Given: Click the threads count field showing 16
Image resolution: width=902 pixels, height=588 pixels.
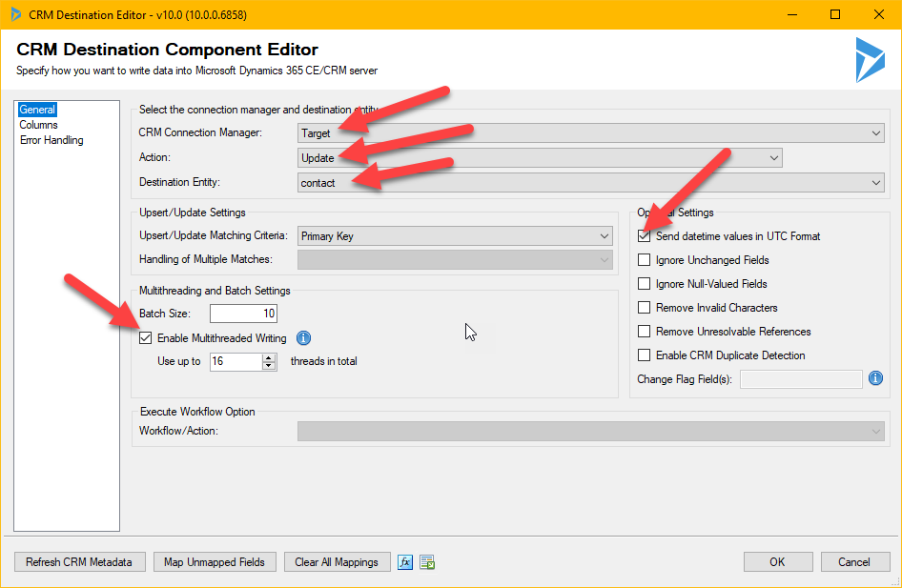Looking at the screenshot, I should [236, 361].
